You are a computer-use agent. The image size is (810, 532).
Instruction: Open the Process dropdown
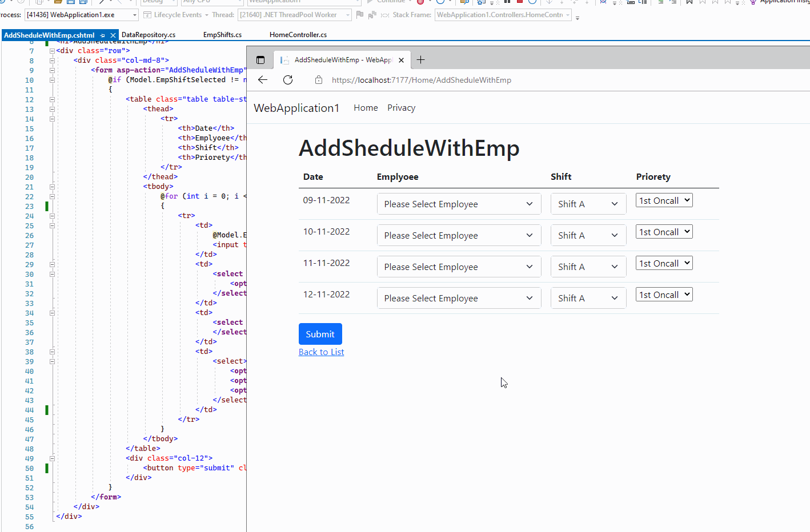coord(82,15)
